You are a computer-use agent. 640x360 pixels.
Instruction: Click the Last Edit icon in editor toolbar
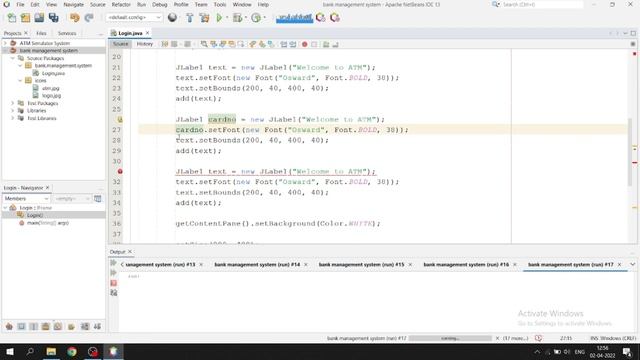164,44
